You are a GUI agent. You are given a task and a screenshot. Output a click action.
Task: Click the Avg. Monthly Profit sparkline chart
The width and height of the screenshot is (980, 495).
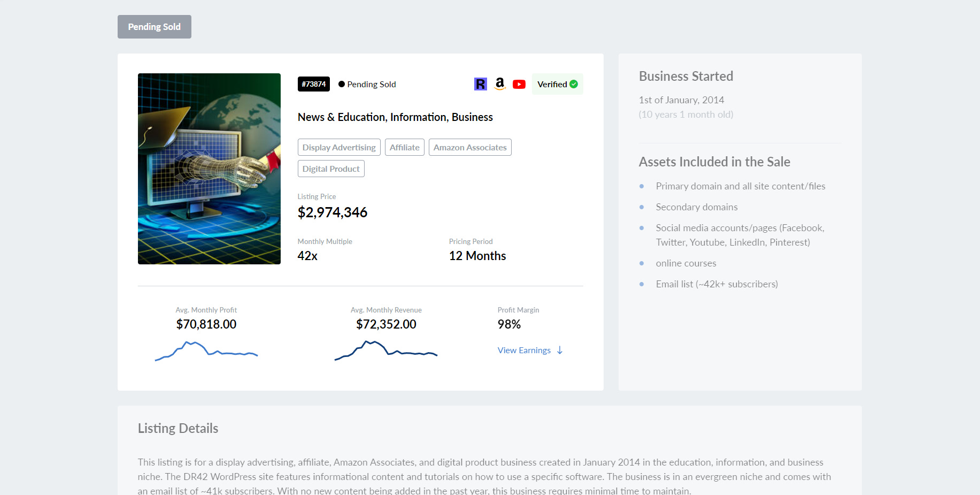[206, 351]
